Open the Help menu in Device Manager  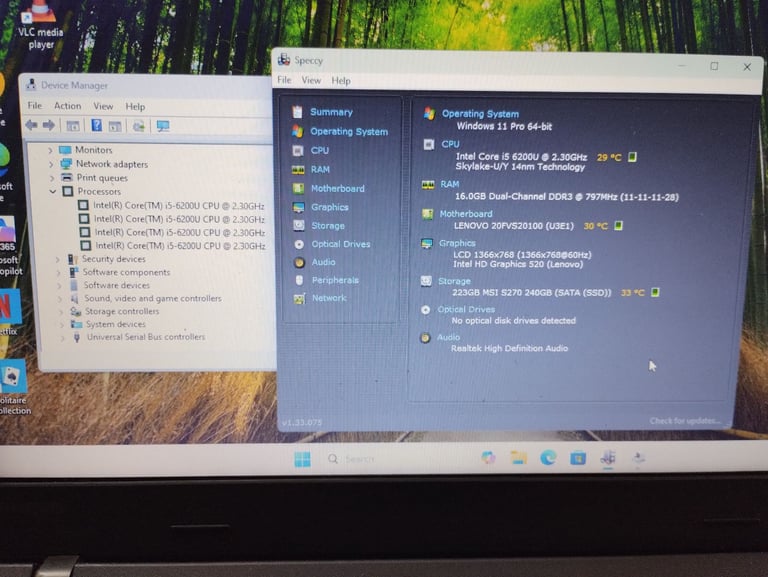135,107
